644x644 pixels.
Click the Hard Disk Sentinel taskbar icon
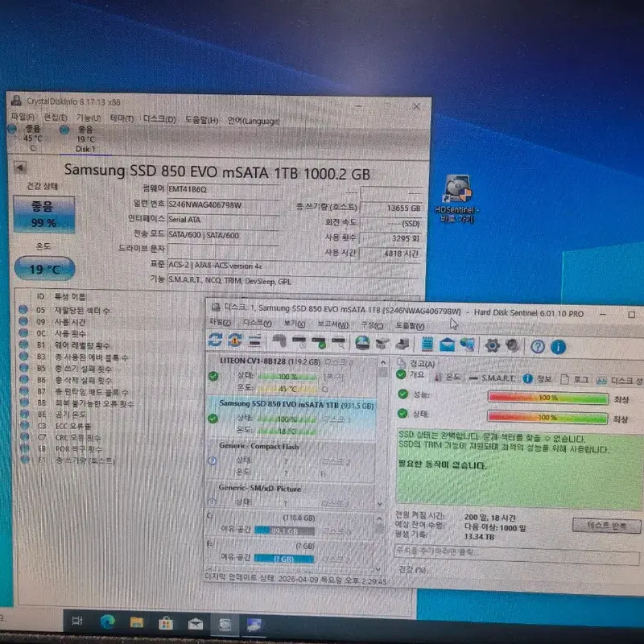click(x=254, y=625)
